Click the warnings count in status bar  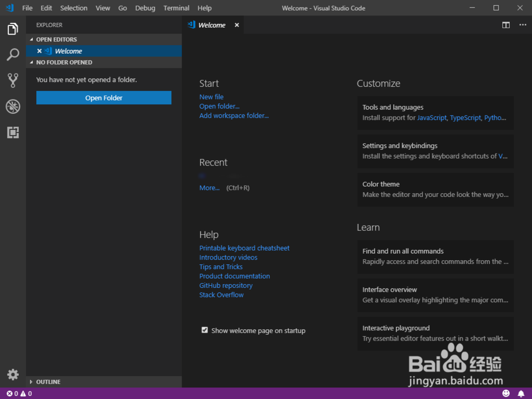26,394
